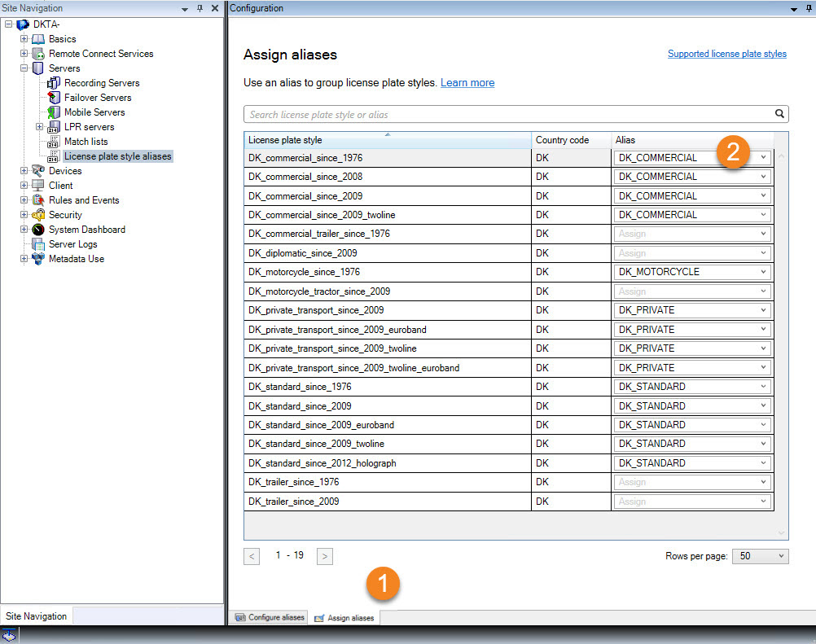The image size is (816, 644).
Task: Click the search magnifier icon
Action: click(779, 114)
